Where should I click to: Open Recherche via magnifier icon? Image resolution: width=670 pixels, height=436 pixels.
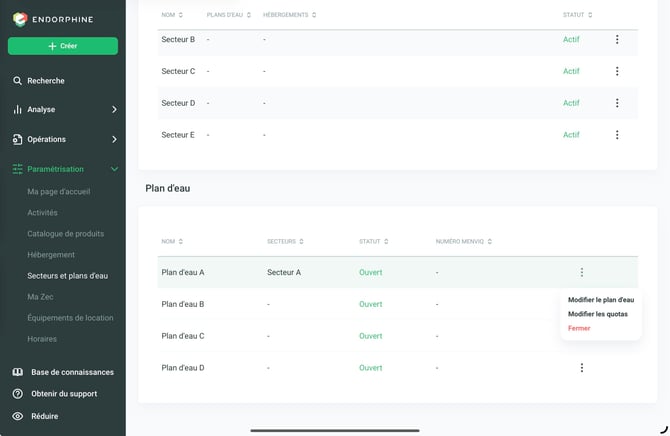click(17, 81)
